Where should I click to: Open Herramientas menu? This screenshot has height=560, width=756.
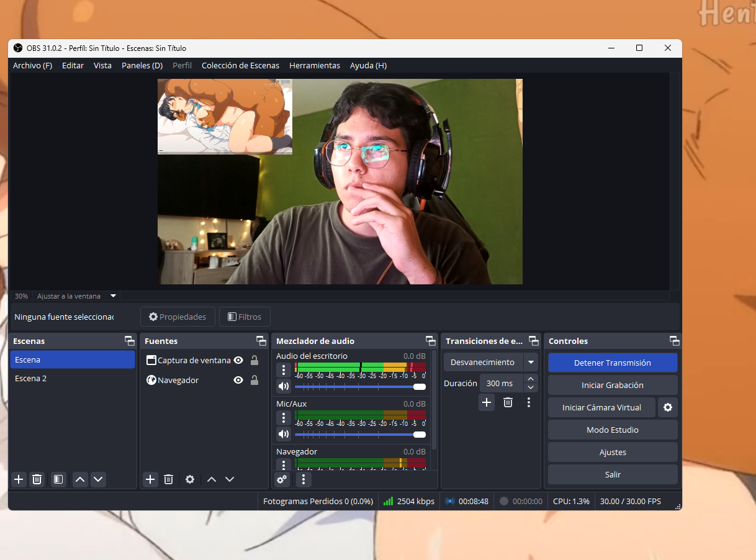pos(315,65)
